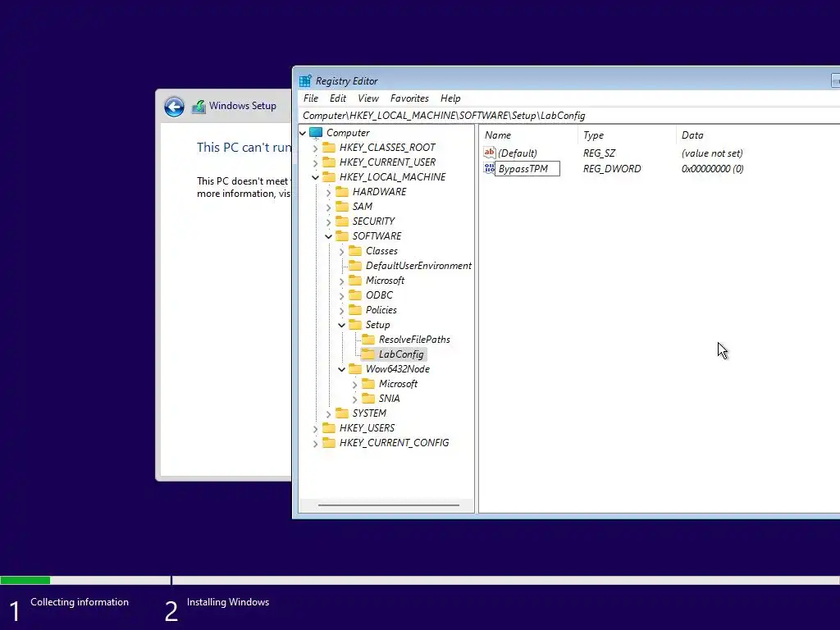The width and height of the screenshot is (840, 630).
Task: Click the Computer monitor icon in tree
Action: pos(316,132)
